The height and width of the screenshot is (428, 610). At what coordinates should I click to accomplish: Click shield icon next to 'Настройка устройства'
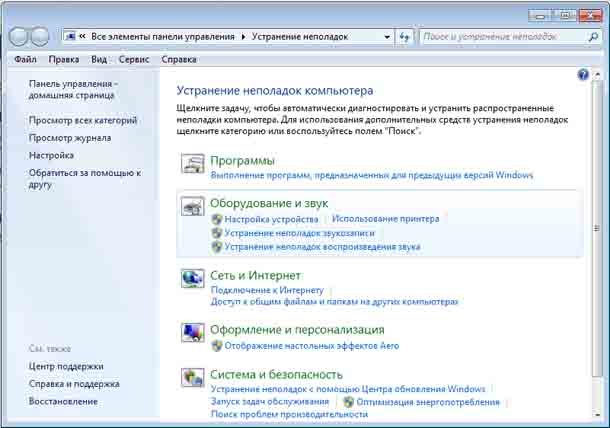217,219
